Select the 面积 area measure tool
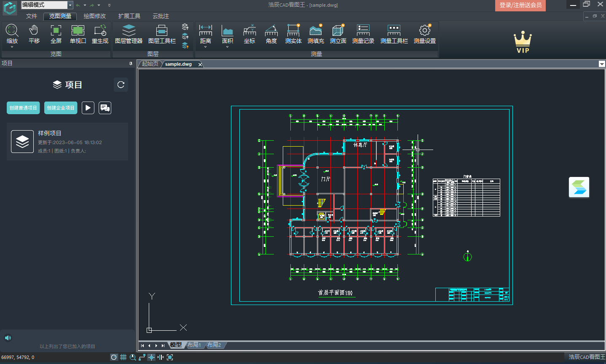Screen dimensions: 606x364 pos(228,34)
